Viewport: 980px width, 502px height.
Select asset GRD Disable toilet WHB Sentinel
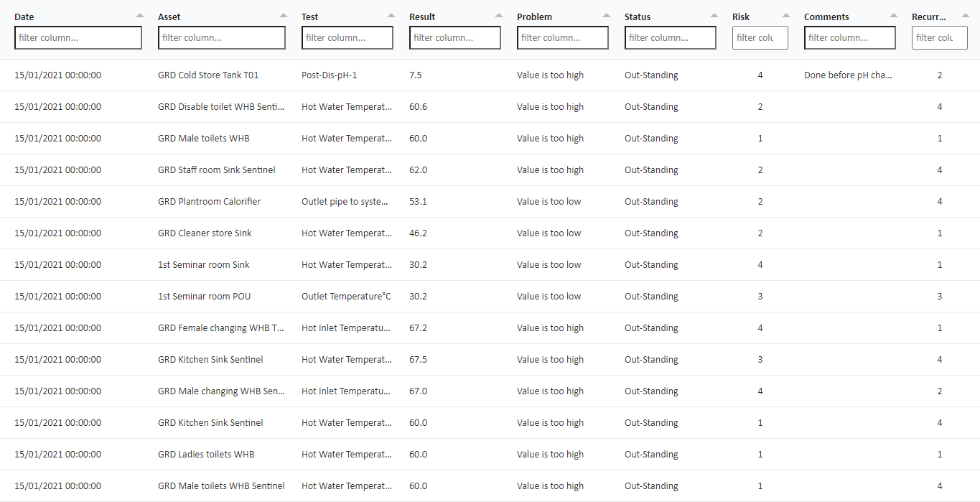point(221,106)
